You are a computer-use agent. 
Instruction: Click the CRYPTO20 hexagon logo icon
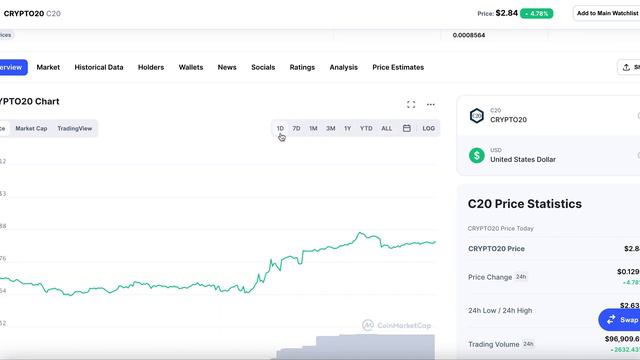tap(476, 116)
